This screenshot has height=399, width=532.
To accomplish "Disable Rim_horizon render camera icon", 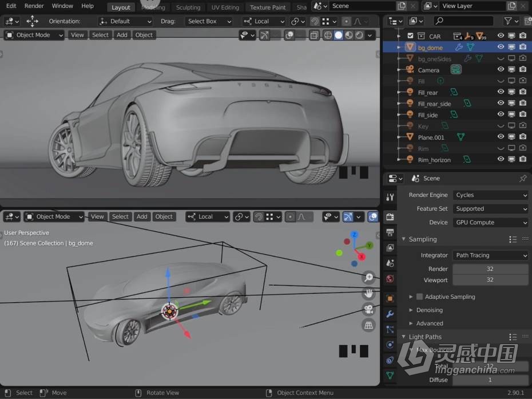I will click(523, 159).
